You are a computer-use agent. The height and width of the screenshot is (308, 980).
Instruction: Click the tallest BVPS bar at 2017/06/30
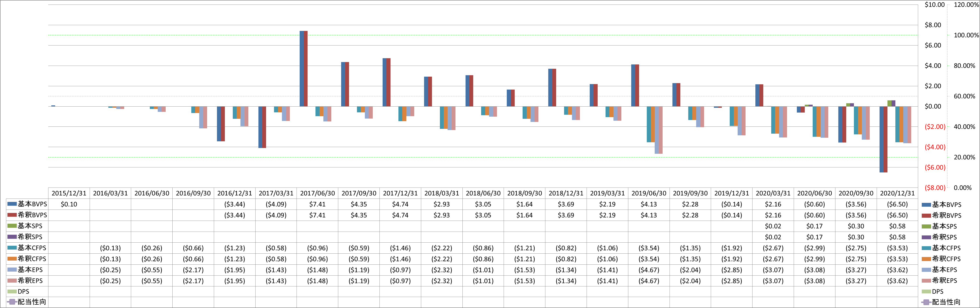point(303,69)
